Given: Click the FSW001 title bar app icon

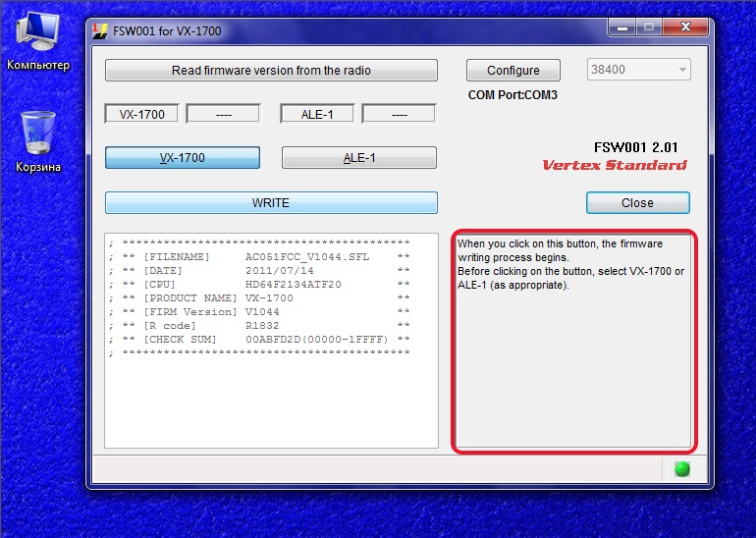Looking at the screenshot, I should click(100, 31).
